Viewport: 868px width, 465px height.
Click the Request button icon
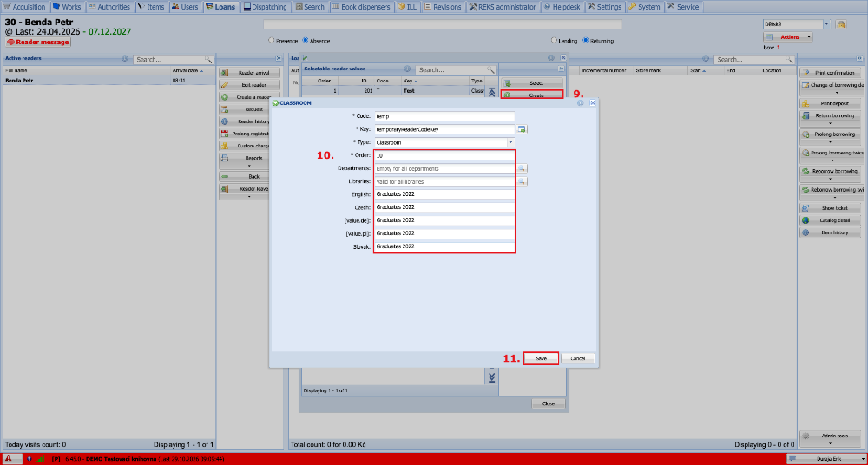(225, 109)
